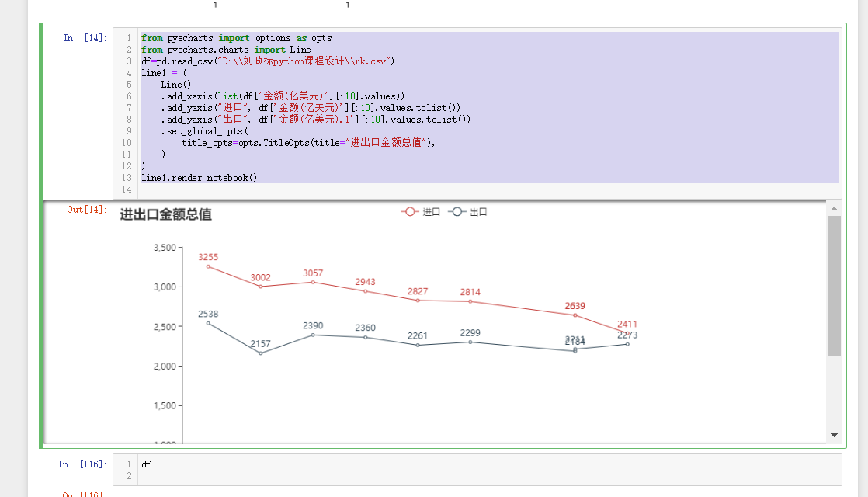868x497 pixels.
Task: Click the 2639 import data point marker
Action: [x=575, y=315]
